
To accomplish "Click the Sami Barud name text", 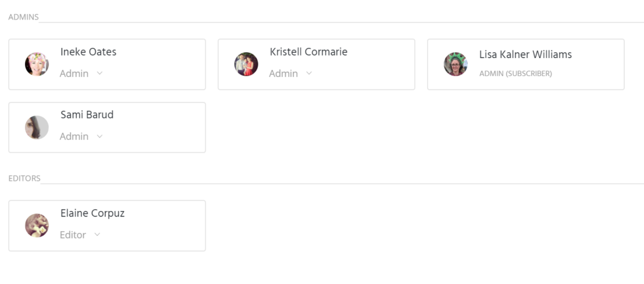I will 87,115.
